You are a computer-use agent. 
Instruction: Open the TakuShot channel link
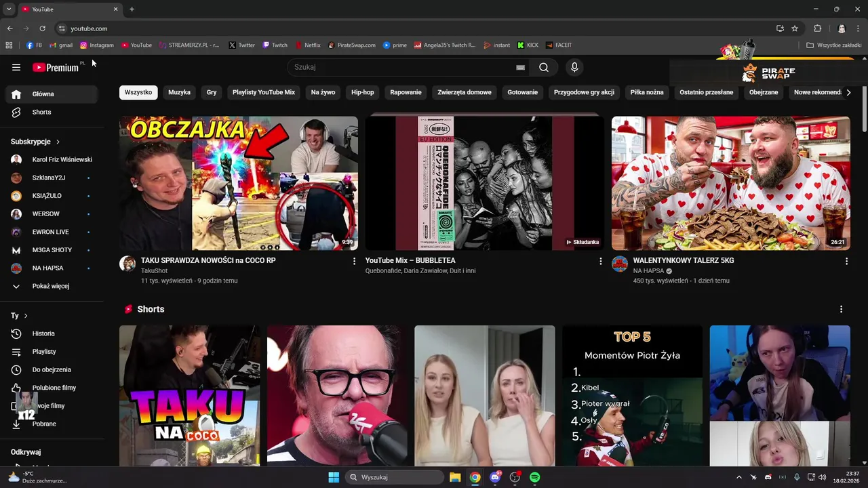[154, 270]
